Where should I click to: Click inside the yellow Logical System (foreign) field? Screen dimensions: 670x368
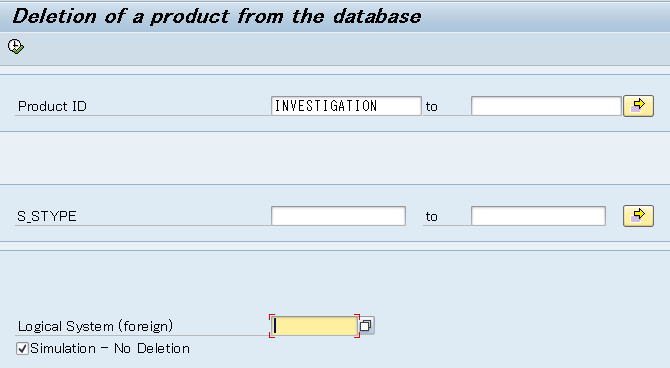[314, 326]
